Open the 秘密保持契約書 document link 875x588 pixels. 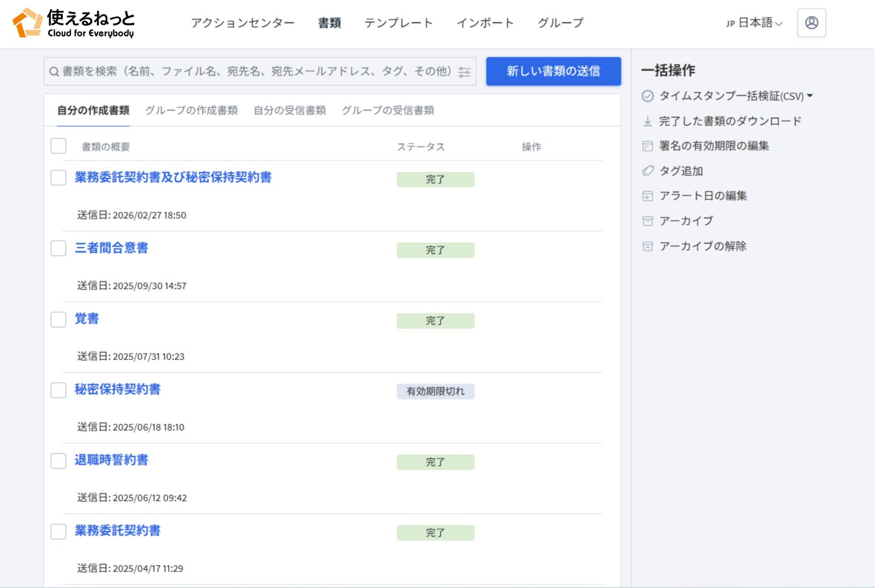(118, 390)
